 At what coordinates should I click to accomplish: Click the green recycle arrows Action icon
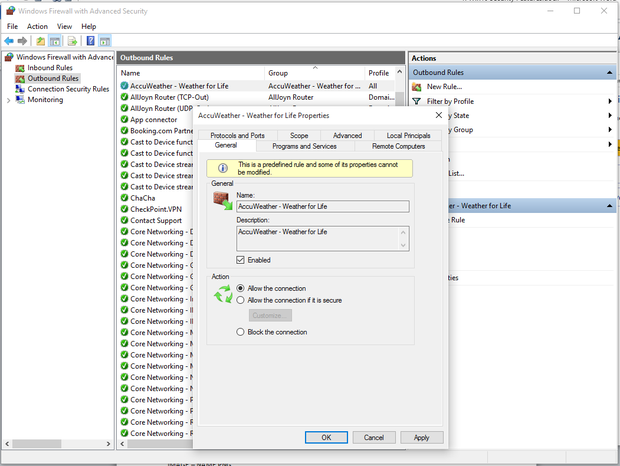click(x=223, y=294)
